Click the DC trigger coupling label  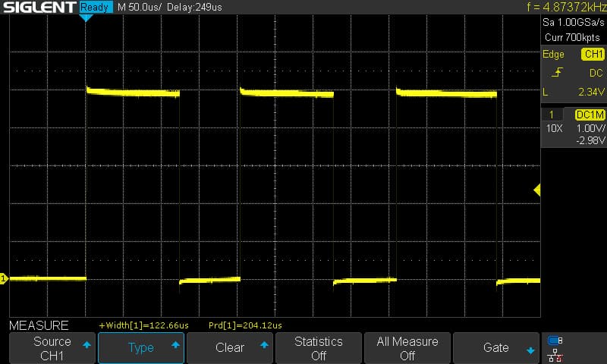pyautogui.click(x=596, y=73)
